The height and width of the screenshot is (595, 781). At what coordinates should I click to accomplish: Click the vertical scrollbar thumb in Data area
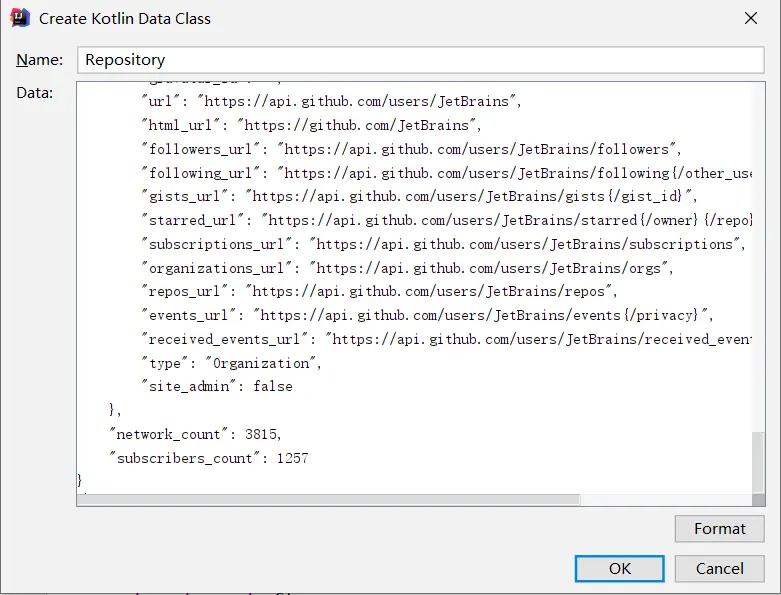(758, 463)
